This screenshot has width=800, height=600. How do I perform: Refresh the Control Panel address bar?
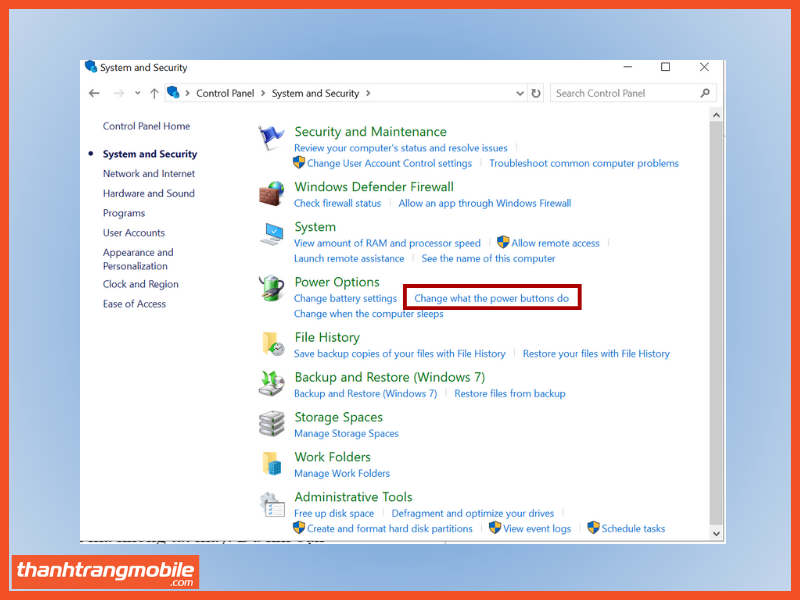click(536, 93)
